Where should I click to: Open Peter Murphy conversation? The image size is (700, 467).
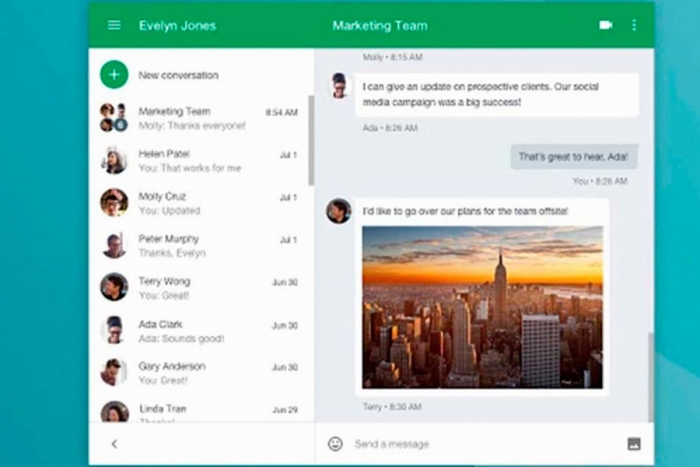click(x=199, y=245)
